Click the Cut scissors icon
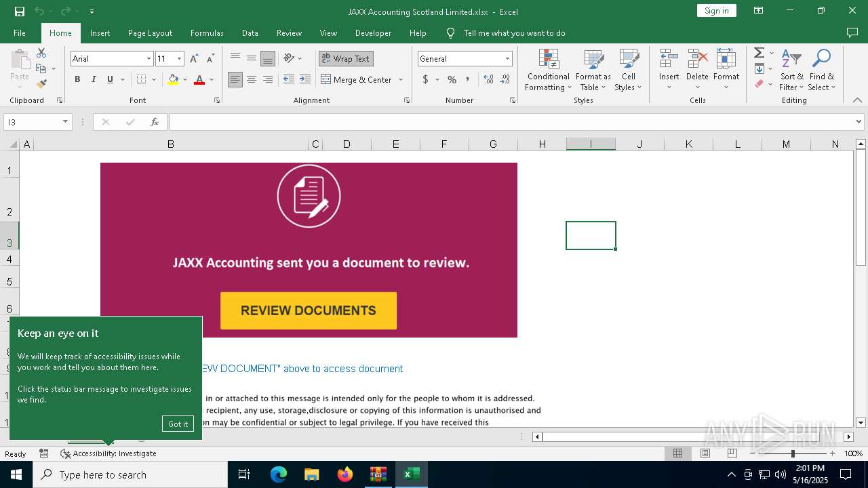Image resolution: width=868 pixels, height=488 pixels. tap(41, 53)
